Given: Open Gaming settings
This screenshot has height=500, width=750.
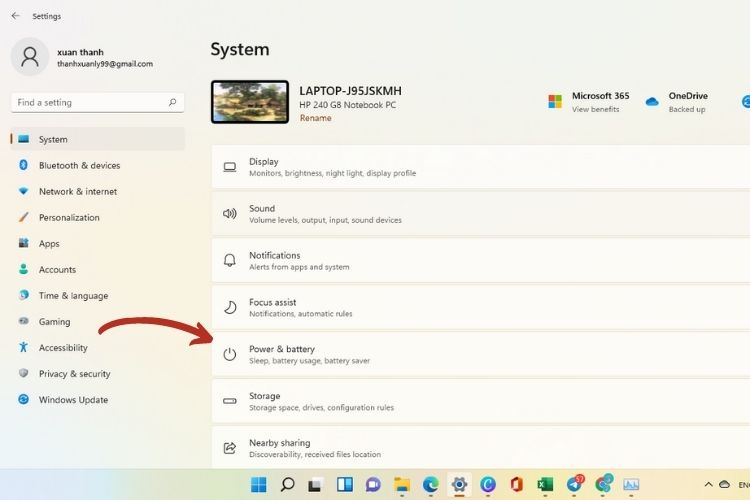Looking at the screenshot, I should pyautogui.click(x=98, y=322).
